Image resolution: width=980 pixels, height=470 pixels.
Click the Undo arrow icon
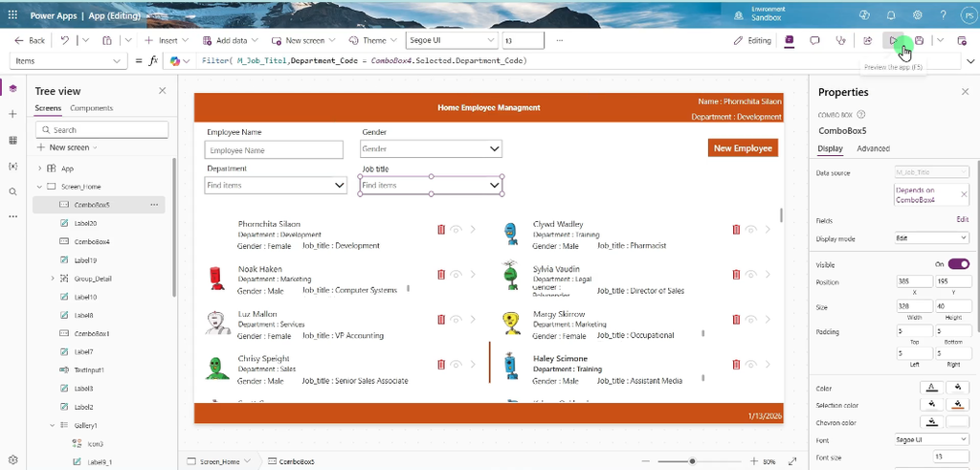(65, 40)
